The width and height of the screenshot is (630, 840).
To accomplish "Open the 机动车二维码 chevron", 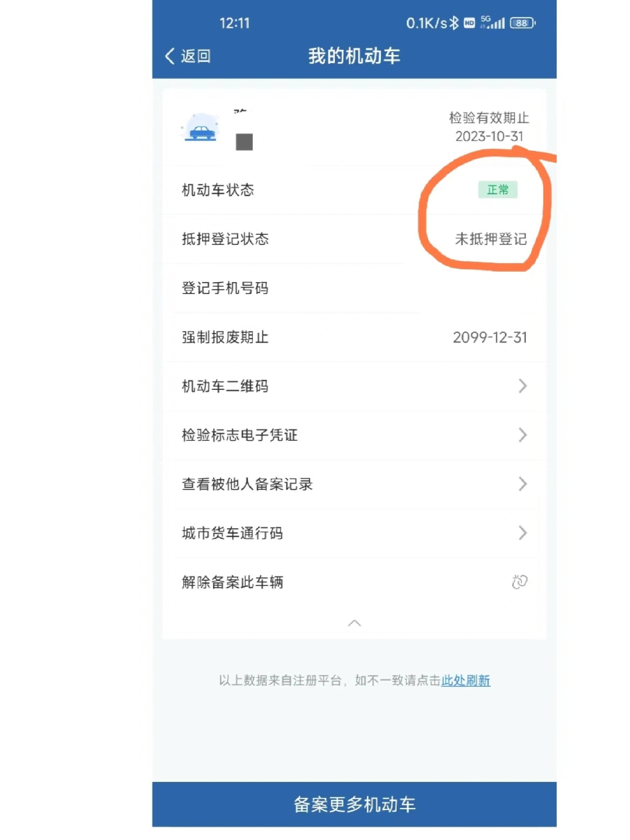I will pyautogui.click(x=522, y=386).
